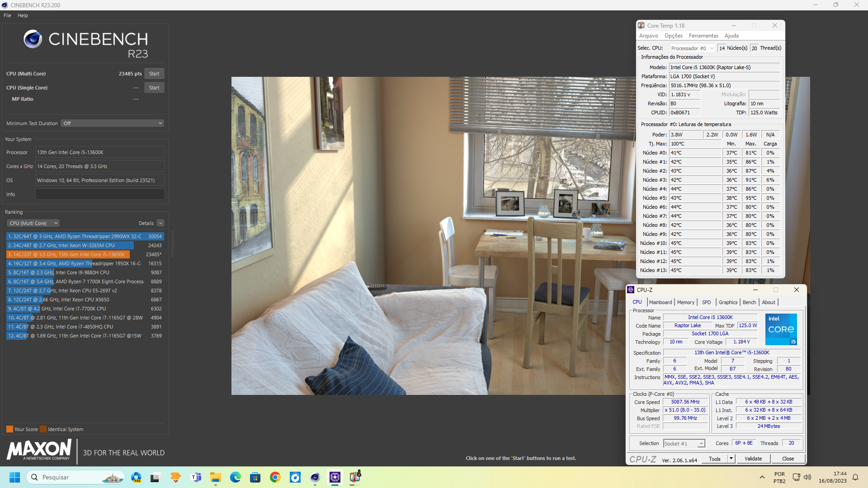Select the highlighted i5-13600K ranking entry
The image size is (868, 488).
(x=85, y=254)
